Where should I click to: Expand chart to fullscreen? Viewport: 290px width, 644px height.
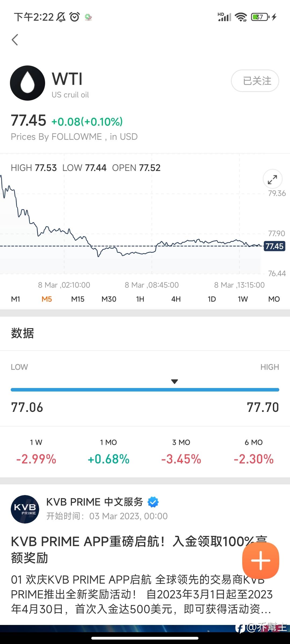pos(272,179)
